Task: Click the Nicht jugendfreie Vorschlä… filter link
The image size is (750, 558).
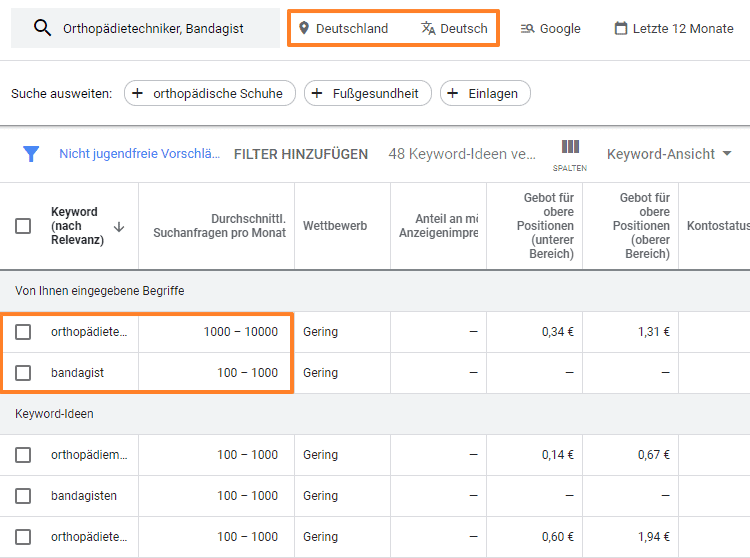Action: click(x=140, y=153)
